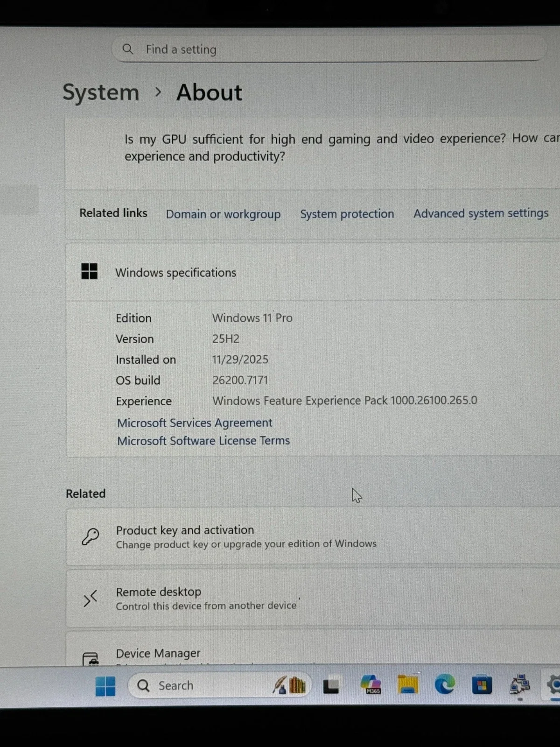This screenshot has height=747, width=560.
Task: Open Remote desktop settings
Action: [313, 599]
